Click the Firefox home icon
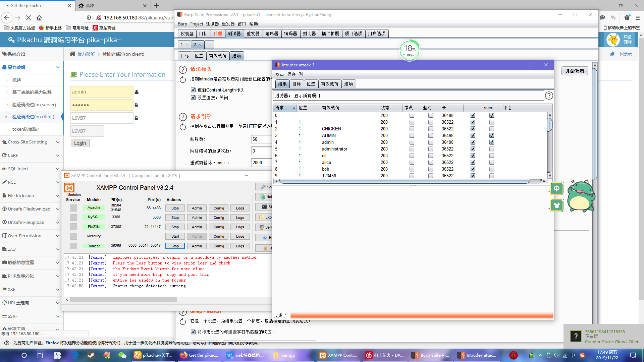 (x=39, y=18)
